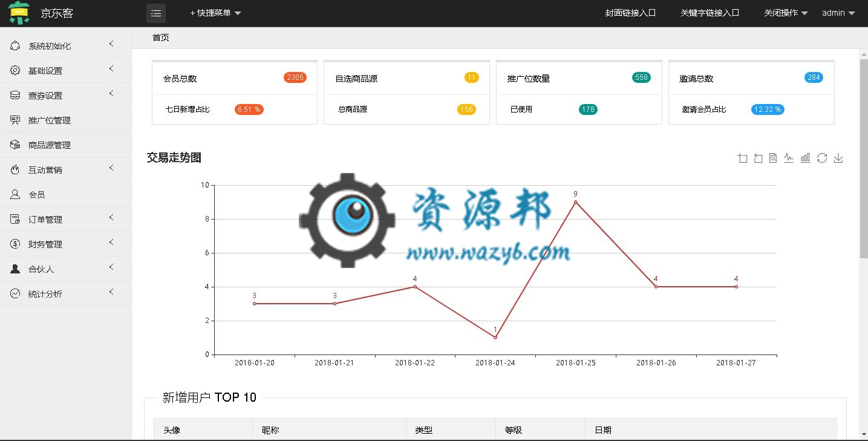Select the 首页 tab
Image resolution: width=868 pixels, height=441 pixels.
pos(161,38)
